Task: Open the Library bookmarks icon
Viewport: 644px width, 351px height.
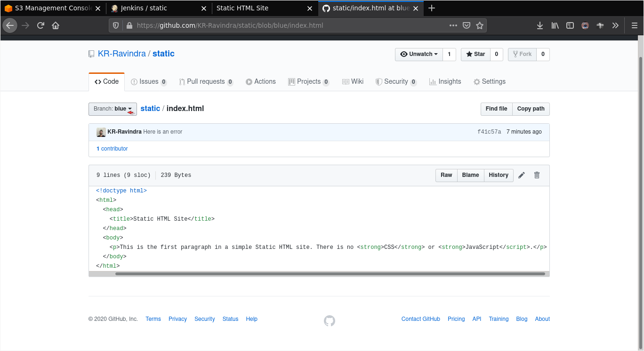Action: click(555, 25)
